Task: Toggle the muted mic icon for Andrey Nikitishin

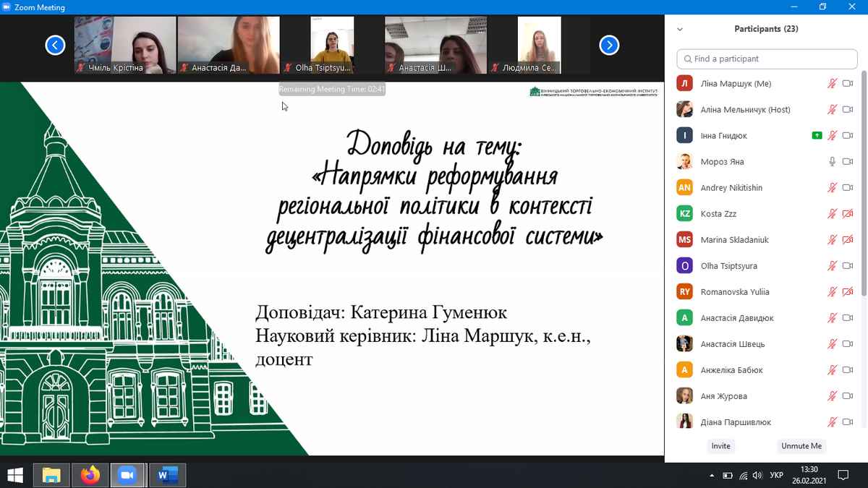Action: pos(832,188)
